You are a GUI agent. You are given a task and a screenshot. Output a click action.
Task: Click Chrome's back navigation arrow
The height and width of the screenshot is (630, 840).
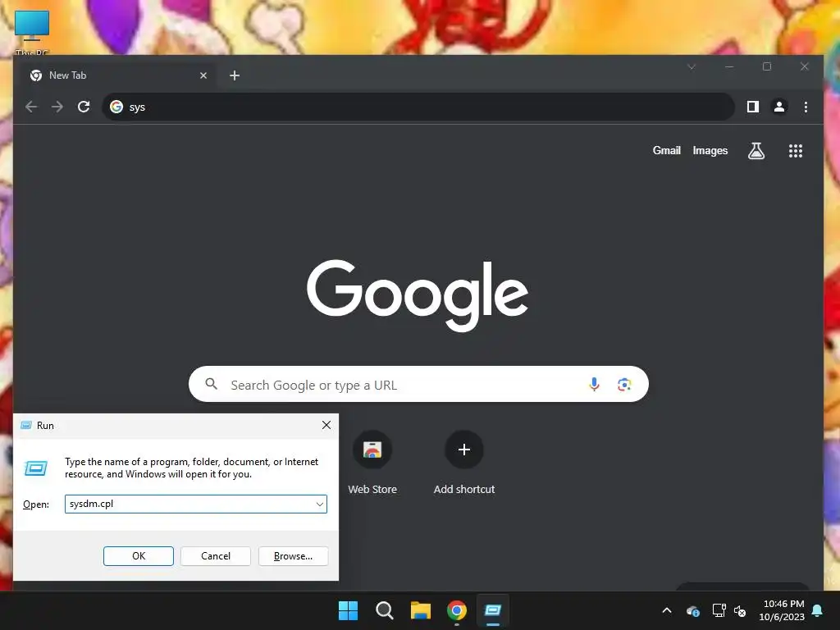point(31,107)
